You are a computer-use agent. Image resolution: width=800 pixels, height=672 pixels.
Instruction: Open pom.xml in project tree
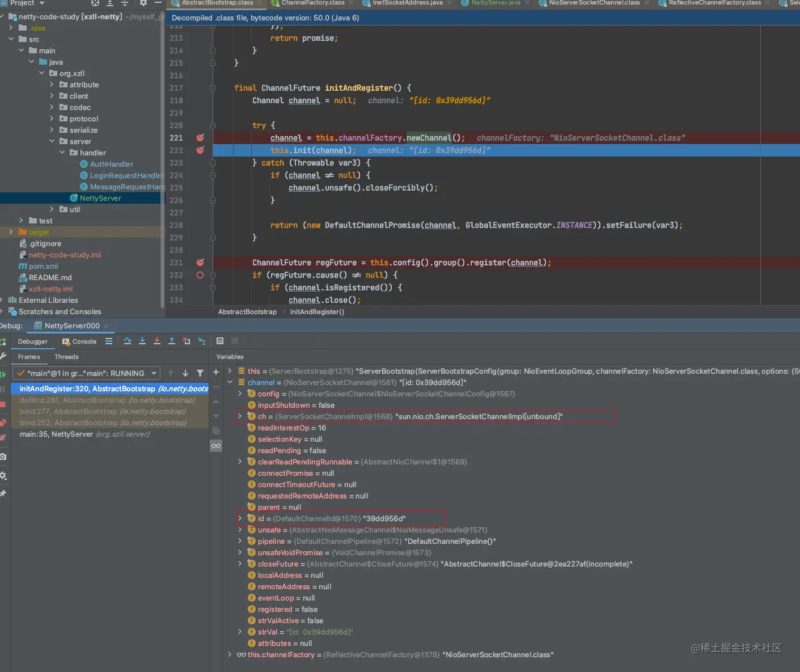click(43, 266)
